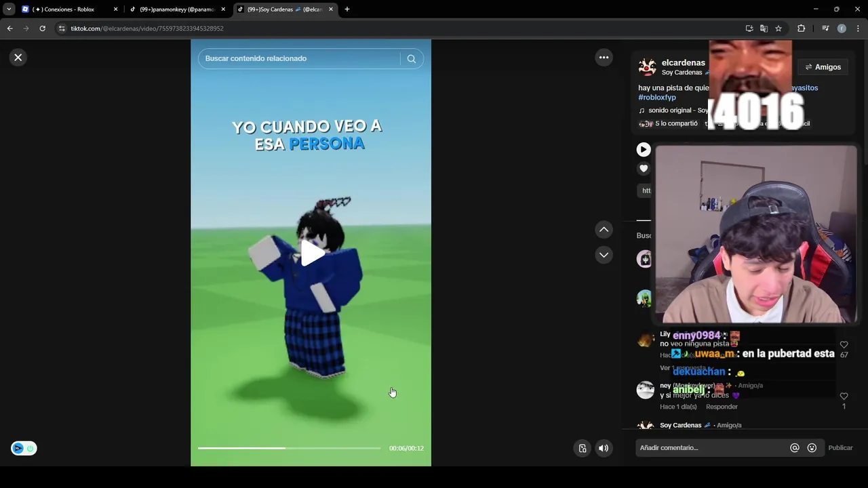Go to the next video arrow
This screenshot has width=868, height=488.
604,255
